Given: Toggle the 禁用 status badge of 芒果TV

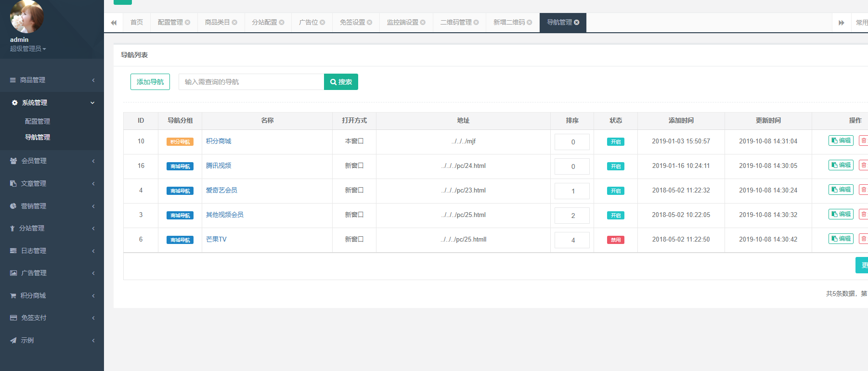Looking at the screenshot, I should [x=615, y=240].
